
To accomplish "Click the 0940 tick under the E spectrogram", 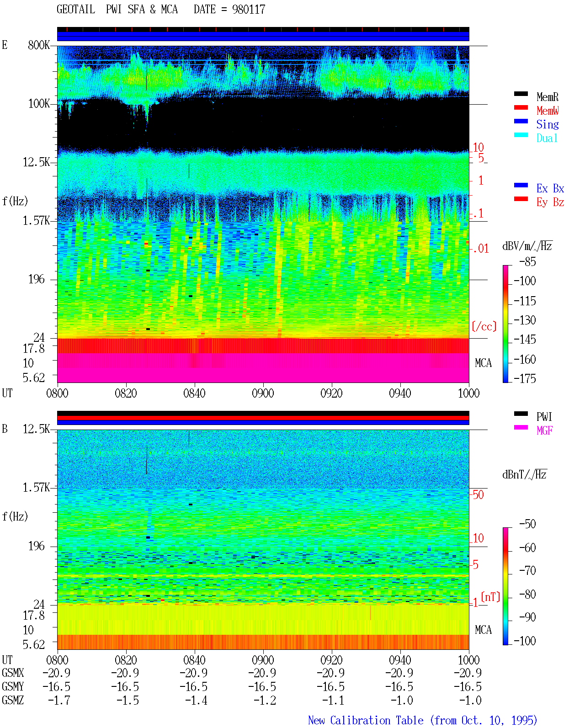I will 400,393.
